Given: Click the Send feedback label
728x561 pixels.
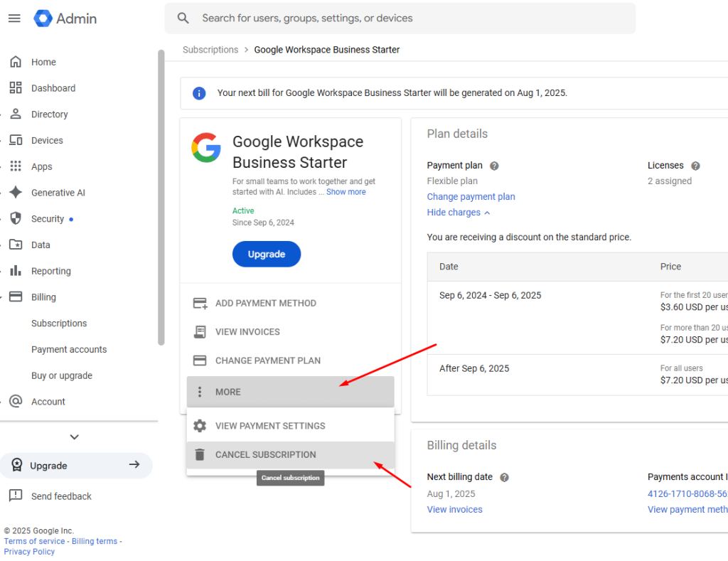Looking at the screenshot, I should coord(61,496).
